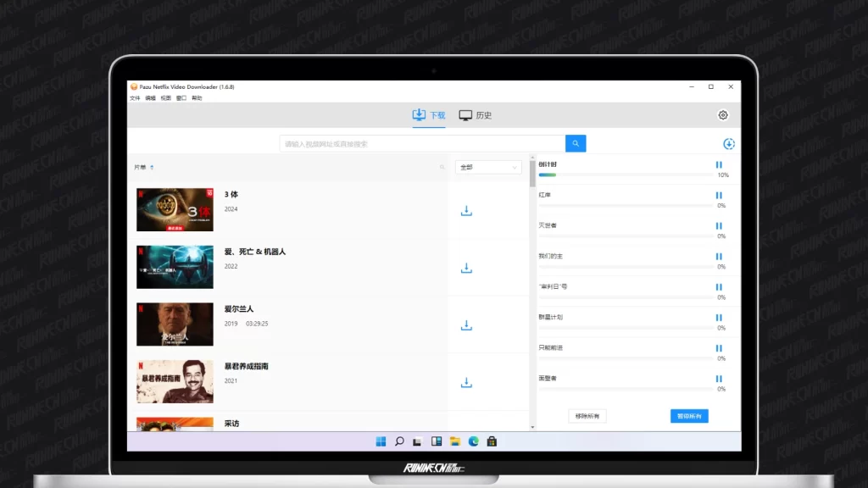Image resolution: width=868 pixels, height=488 pixels.
Task: Download 爱尔兰人 movie
Action: click(x=465, y=325)
